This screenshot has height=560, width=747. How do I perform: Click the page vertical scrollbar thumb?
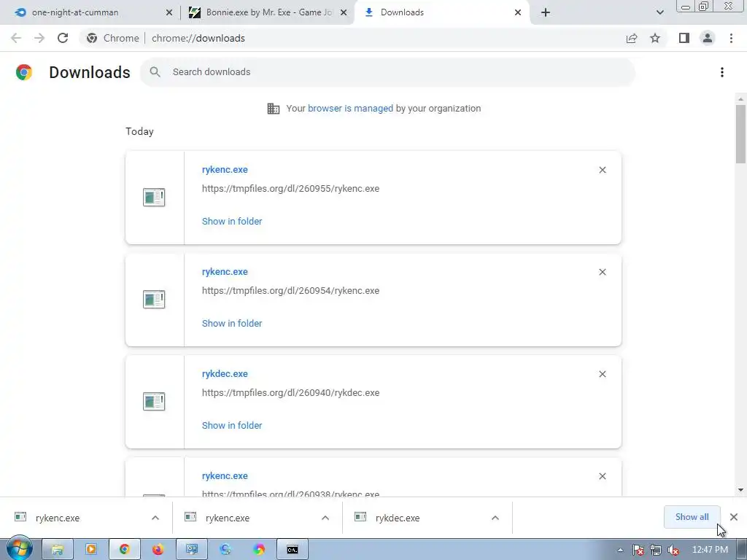[740, 134]
